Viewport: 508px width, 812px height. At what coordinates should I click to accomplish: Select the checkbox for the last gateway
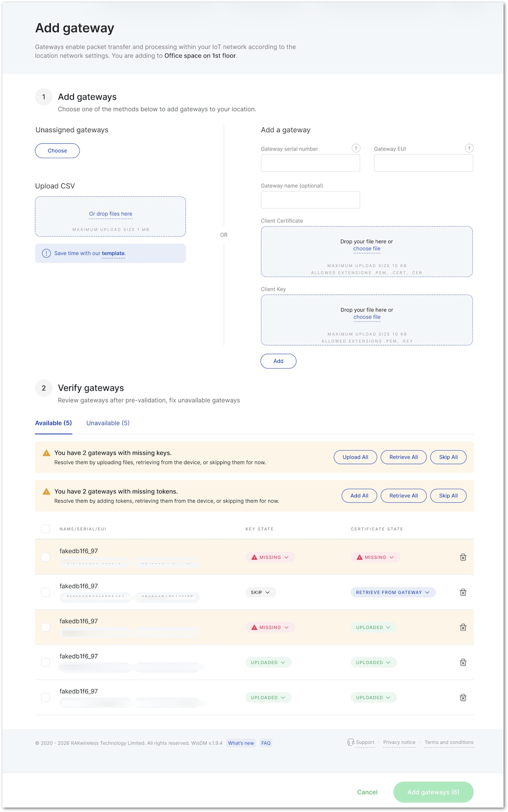pos(46,698)
